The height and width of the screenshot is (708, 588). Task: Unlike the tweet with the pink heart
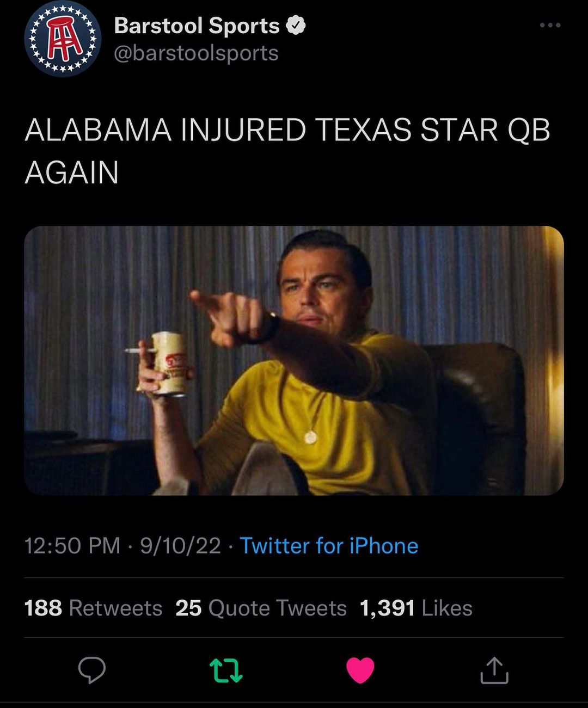click(360, 670)
